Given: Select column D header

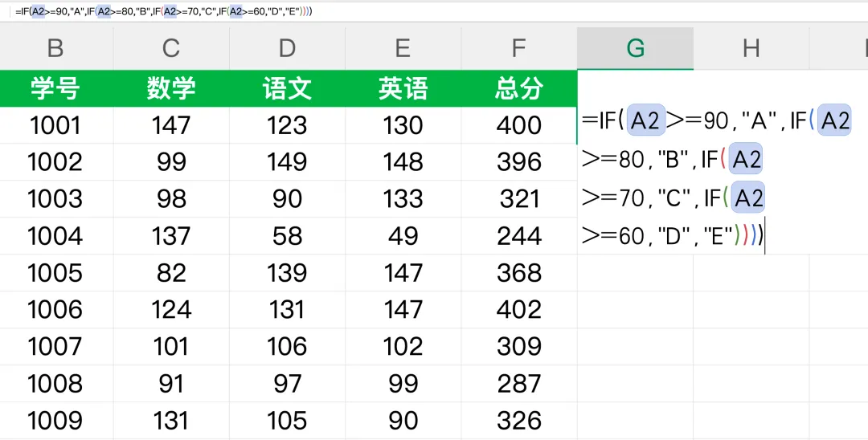Looking at the screenshot, I should 287,49.
